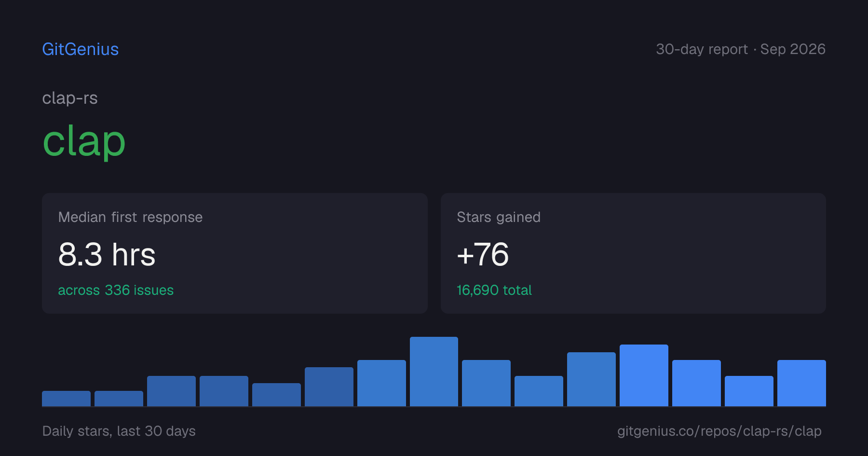
Task: Click the bar immediately right of the tallest bar
Action: (x=486, y=383)
